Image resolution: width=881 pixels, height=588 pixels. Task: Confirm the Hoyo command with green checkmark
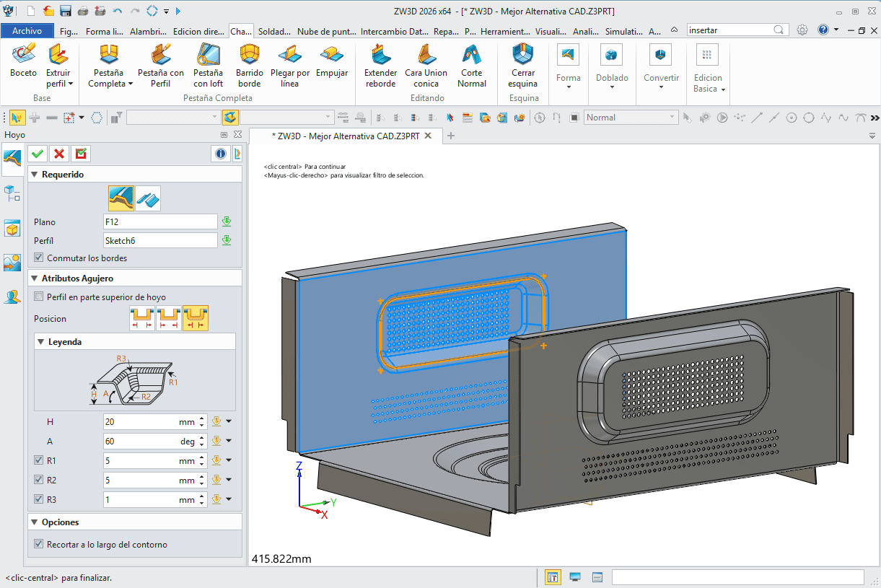(x=38, y=154)
